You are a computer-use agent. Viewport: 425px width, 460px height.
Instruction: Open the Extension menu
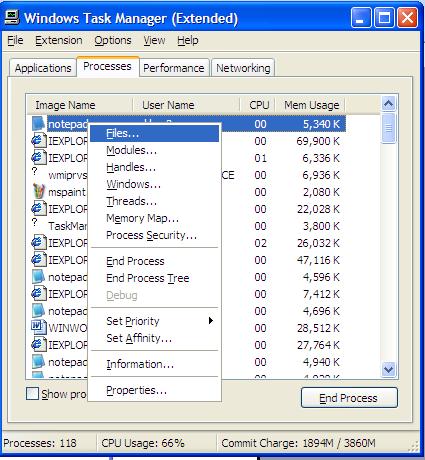(59, 40)
